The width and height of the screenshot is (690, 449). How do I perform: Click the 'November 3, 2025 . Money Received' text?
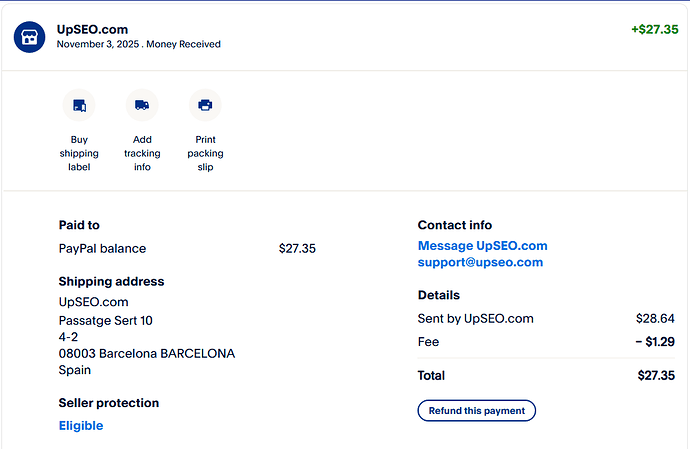(x=139, y=45)
